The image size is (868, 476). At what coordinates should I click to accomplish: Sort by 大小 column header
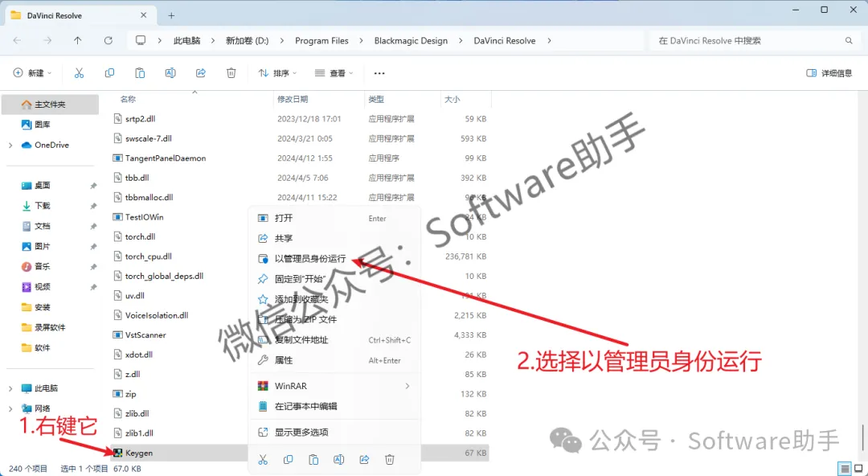click(452, 99)
